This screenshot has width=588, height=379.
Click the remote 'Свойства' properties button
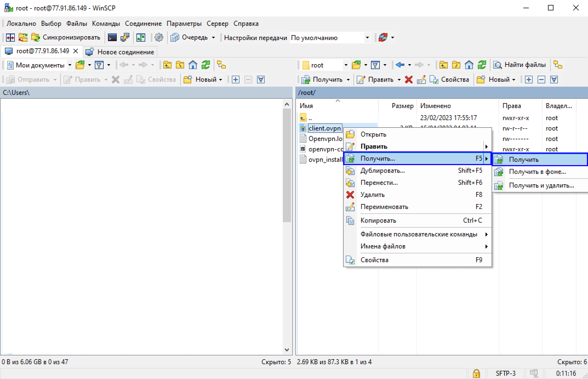[449, 80]
